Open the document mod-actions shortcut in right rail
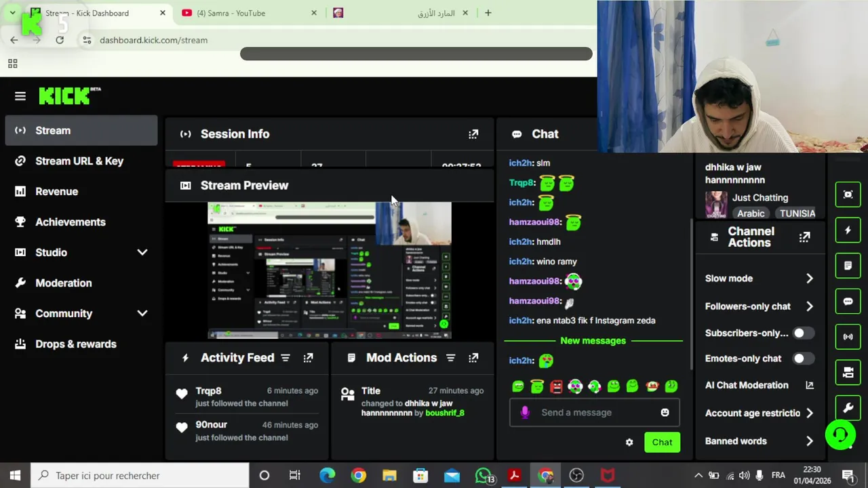The width and height of the screenshot is (868, 488). coord(848,266)
